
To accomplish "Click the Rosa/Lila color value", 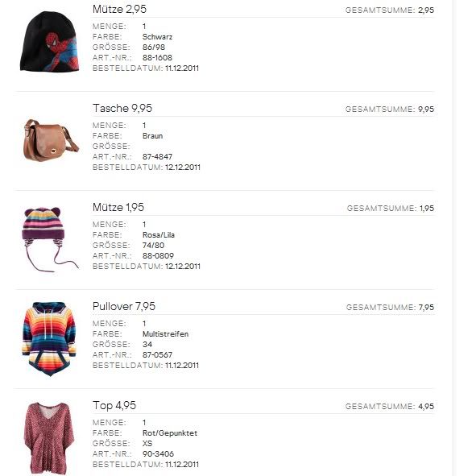I will coord(159,235).
